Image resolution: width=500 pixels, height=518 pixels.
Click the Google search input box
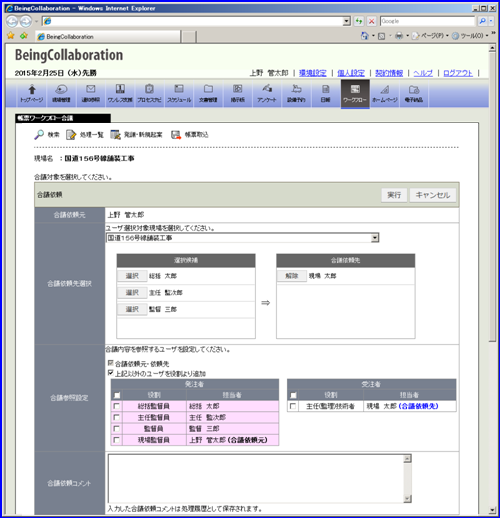click(x=428, y=21)
